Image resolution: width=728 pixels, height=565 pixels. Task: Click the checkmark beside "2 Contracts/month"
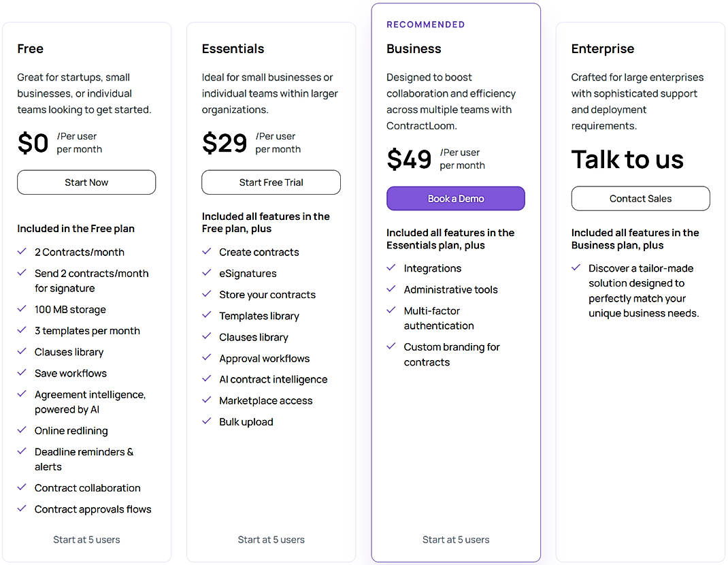[22, 252]
